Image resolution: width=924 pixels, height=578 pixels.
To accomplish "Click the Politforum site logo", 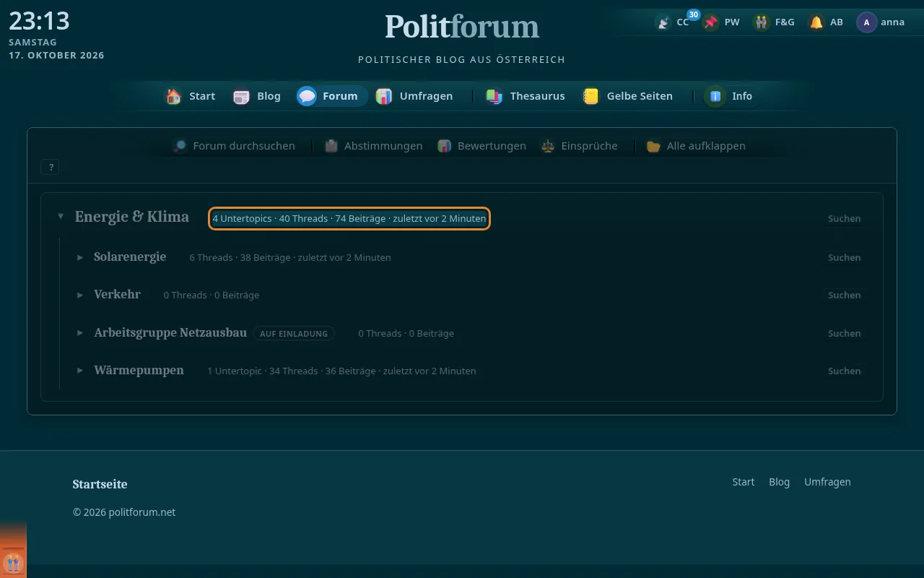I will tap(462, 27).
